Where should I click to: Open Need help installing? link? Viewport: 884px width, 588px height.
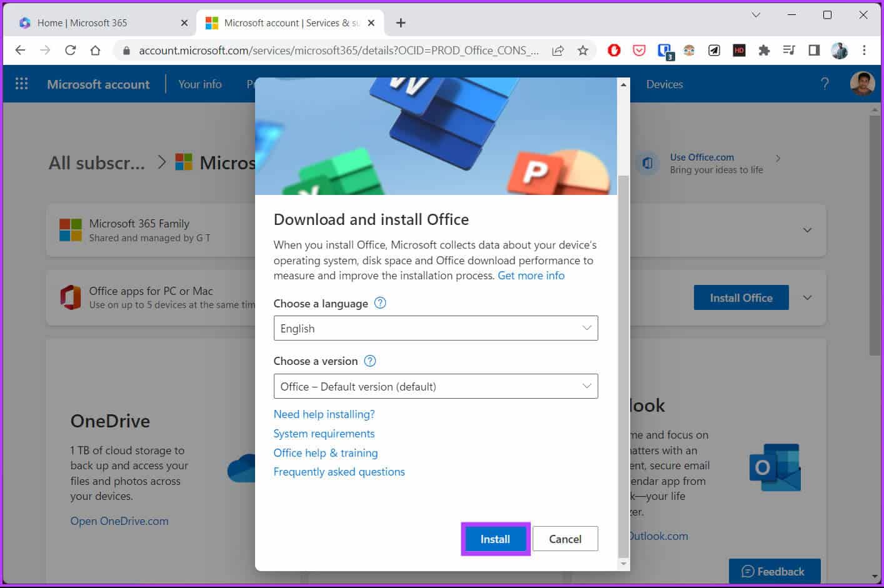tap(324, 414)
